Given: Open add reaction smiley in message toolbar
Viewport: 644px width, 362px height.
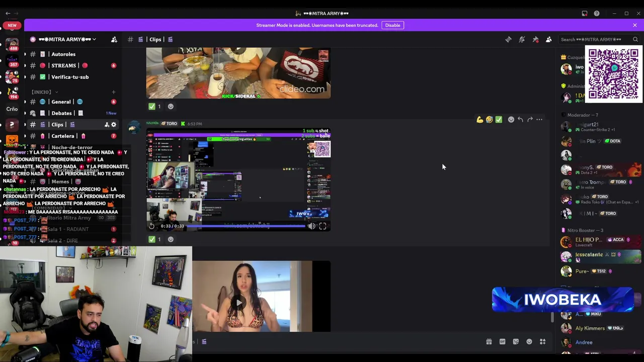Looking at the screenshot, I should [x=511, y=120].
